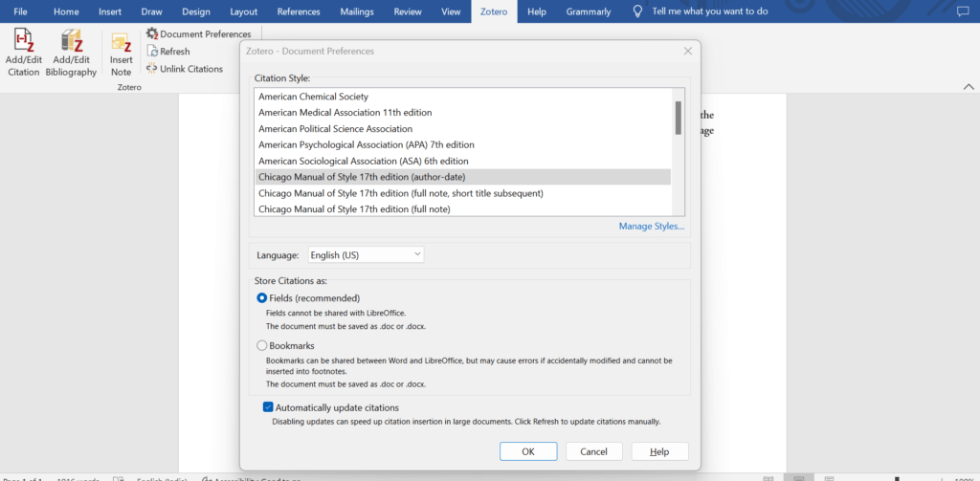Click the Cancel button
Screen dimensions: 980x481
[x=593, y=451]
